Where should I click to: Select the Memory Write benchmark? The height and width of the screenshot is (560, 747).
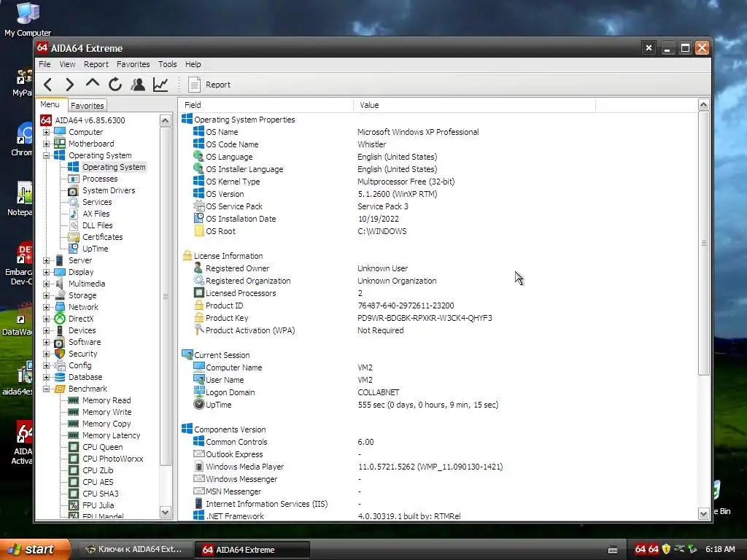click(x=107, y=412)
